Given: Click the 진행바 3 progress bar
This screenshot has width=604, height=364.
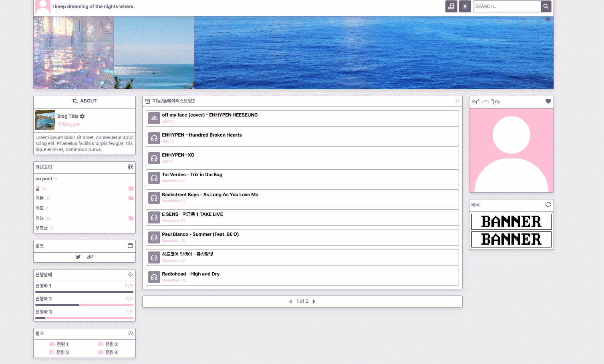Looking at the screenshot, I should (x=84, y=318).
